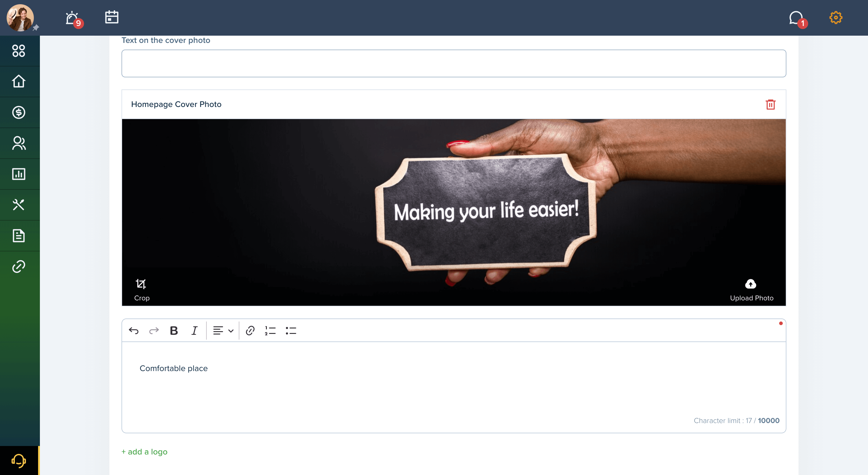Open the calendar icon in top bar

112,17
